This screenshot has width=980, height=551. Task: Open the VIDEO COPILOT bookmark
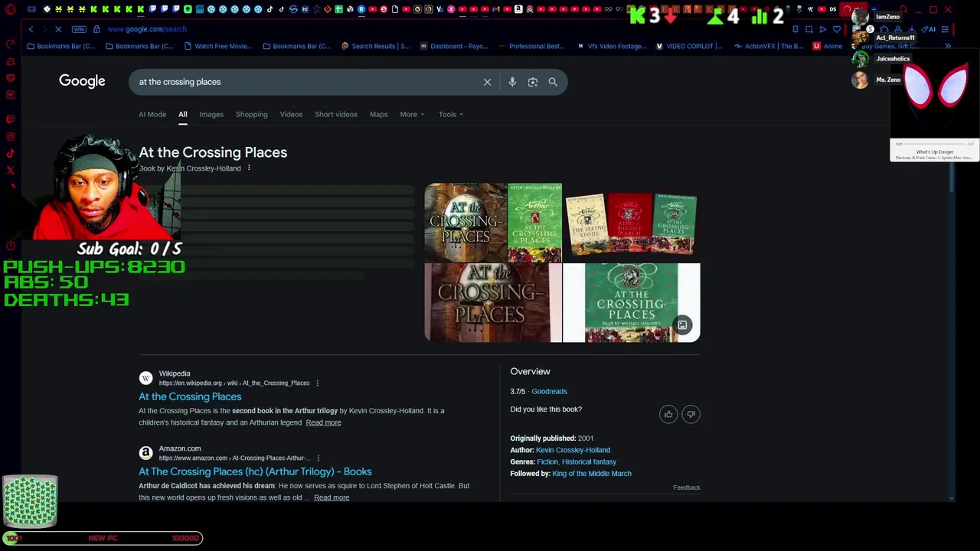tap(689, 46)
